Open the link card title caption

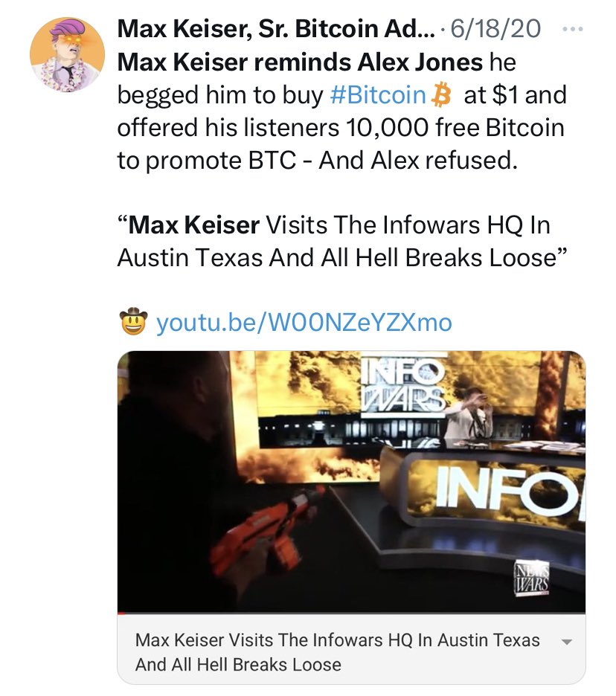pos(337,651)
